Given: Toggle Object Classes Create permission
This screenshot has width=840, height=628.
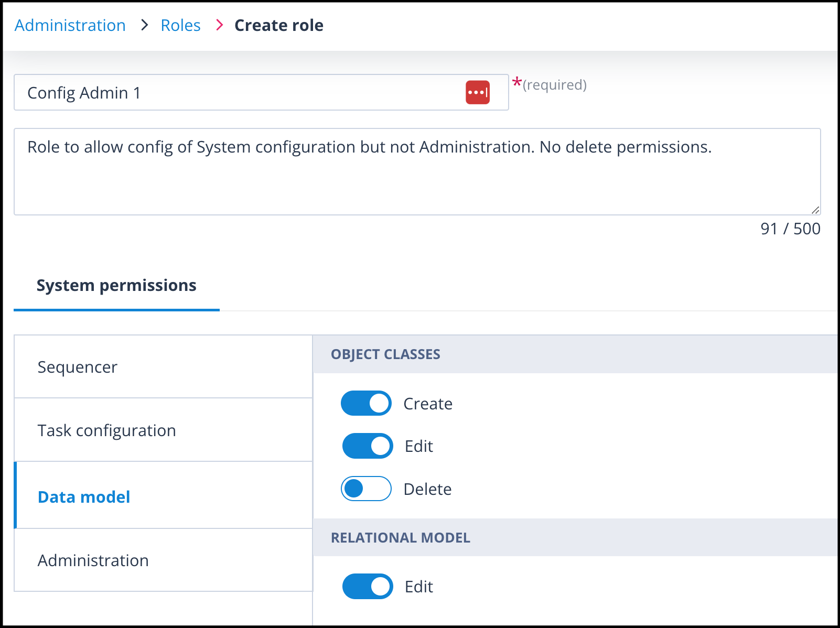Looking at the screenshot, I should pyautogui.click(x=366, y=403).
